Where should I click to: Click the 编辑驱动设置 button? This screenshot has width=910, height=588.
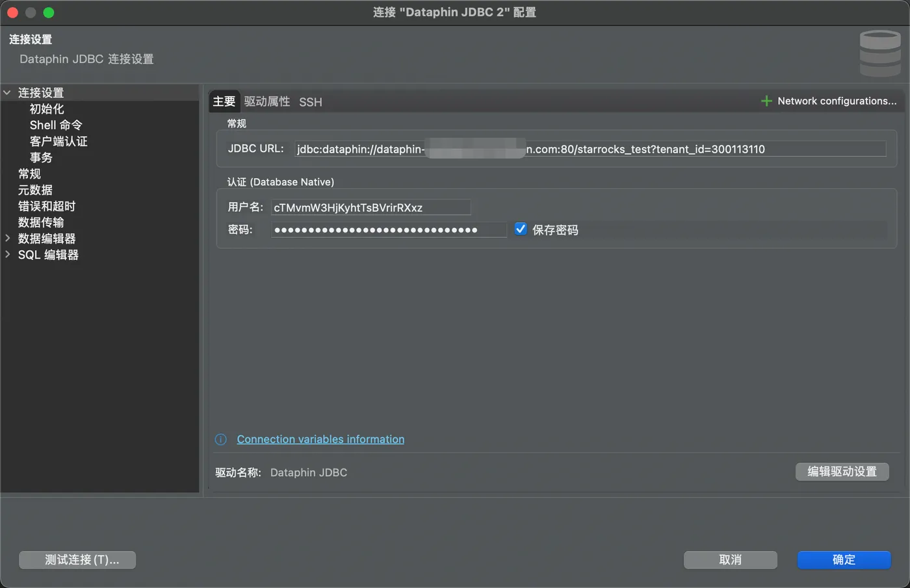(842, 472)
